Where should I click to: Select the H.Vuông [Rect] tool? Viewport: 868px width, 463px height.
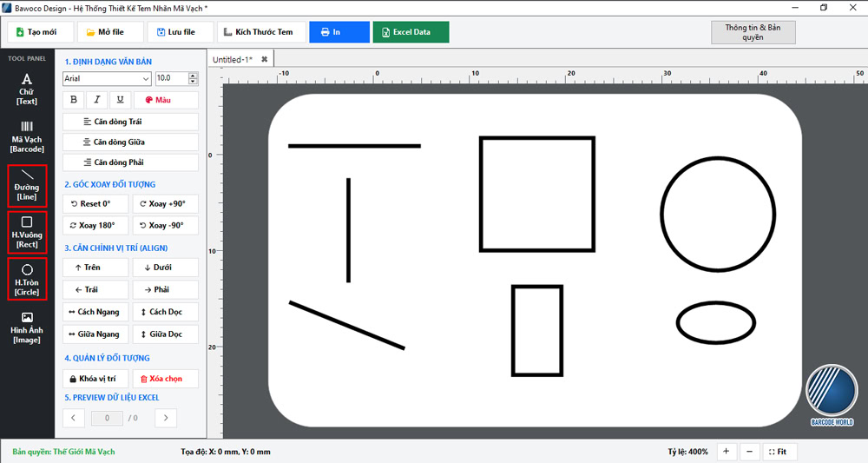[x=27, y=233]
